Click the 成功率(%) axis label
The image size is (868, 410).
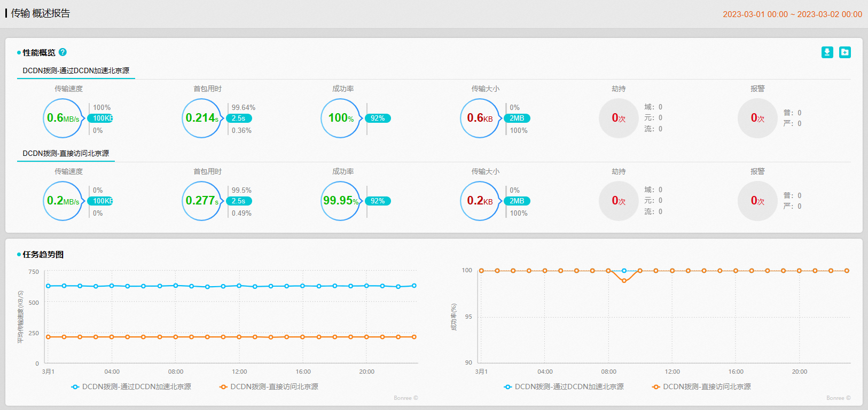[454, 317]
